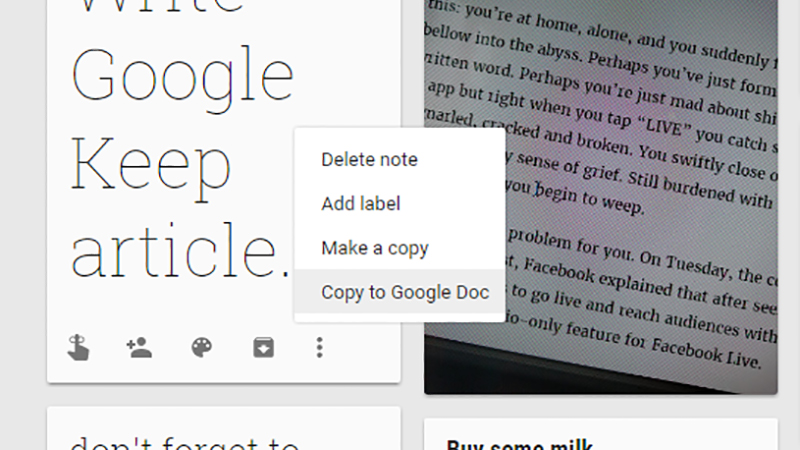Open the add collaborator icon
Image resolution: width=800 pixels, height=450 pixels.
[139, 348]
